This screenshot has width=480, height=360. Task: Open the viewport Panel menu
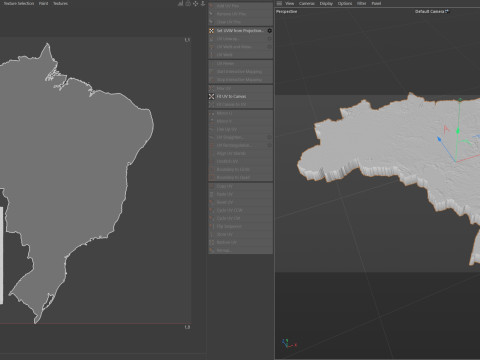tap(376, 3)
